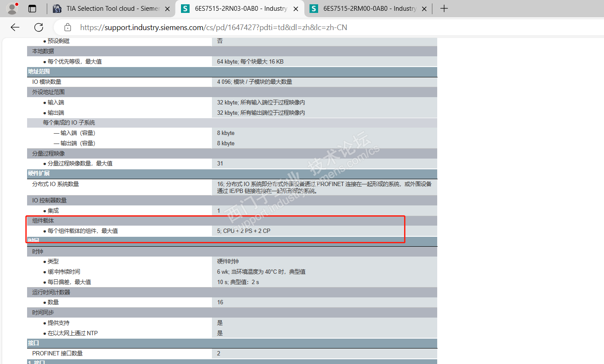The image size is (604, 364).
Task: Switch to the 6ES7515-2RN03-0AB0 tab
Action: pos(241,9)
